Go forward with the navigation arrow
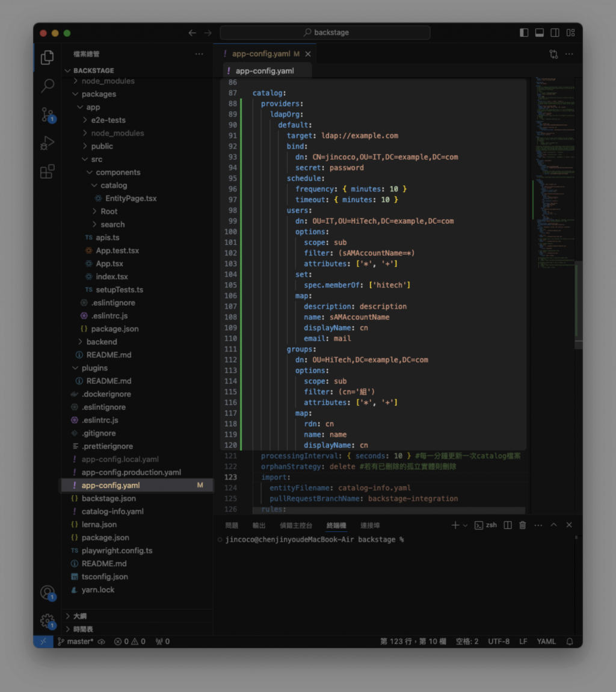The height and width of the screenshot is (692, 616). coord(208,32)
